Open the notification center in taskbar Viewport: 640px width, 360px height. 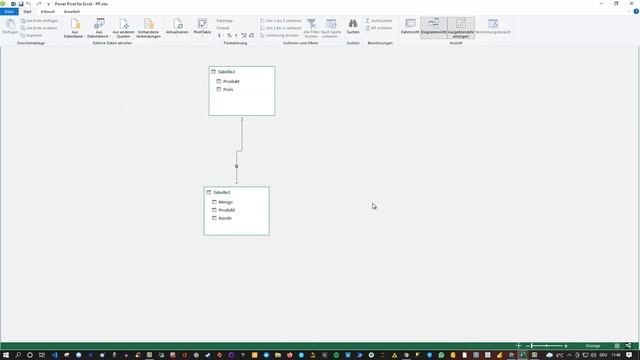pyautogui.click(x=629, y=355)
